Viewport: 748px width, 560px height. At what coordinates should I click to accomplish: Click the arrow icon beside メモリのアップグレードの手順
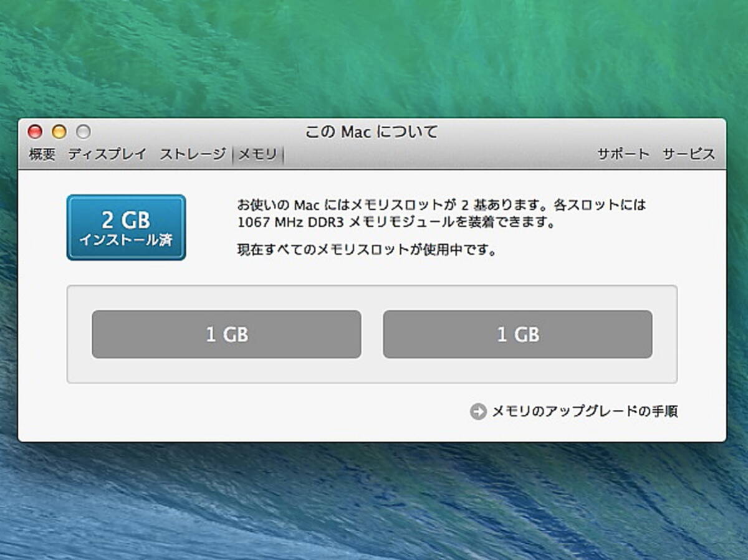[x=478, y=412]
